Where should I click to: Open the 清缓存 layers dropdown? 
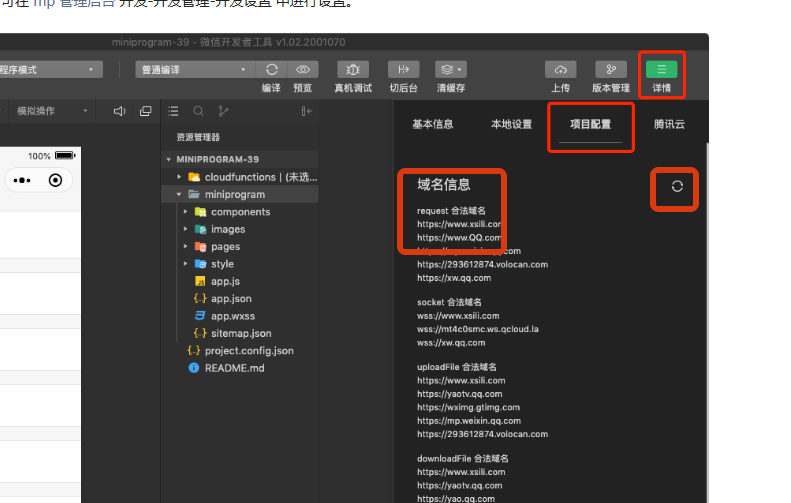pyautogui.click(x=450, y=70)
